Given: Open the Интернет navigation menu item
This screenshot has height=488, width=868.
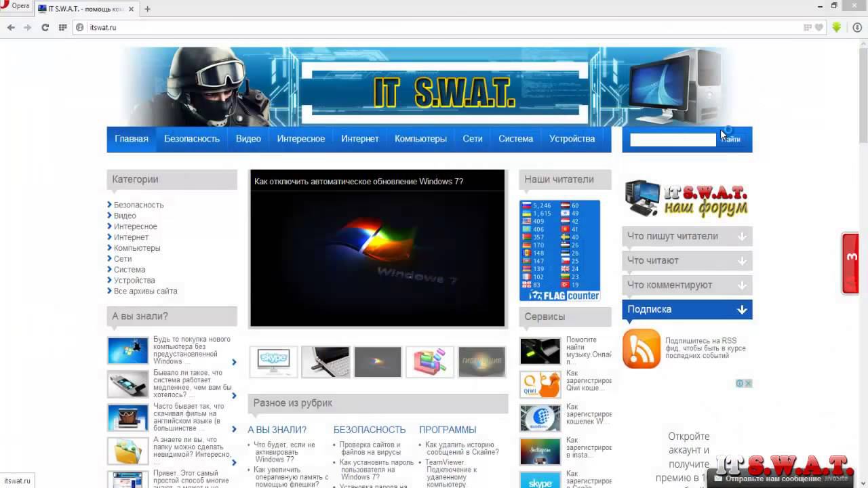Looking at the screenshot, I should pos(359,138).
